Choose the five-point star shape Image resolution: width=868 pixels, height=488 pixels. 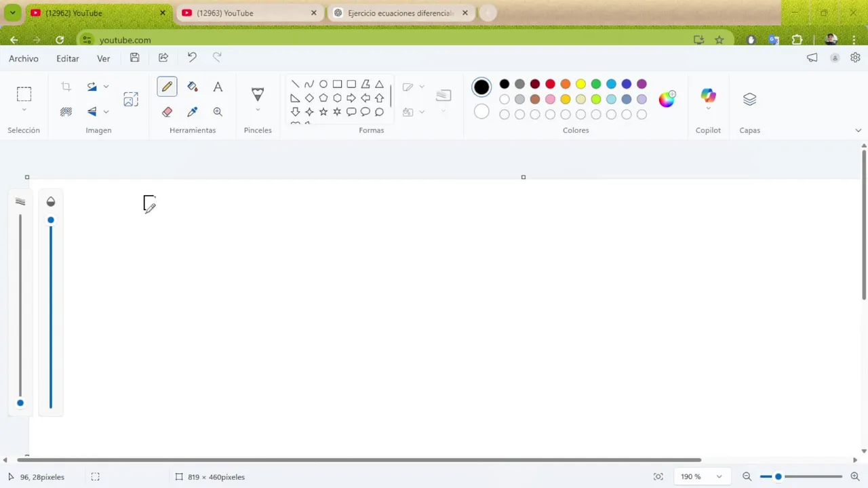[323, 112]
